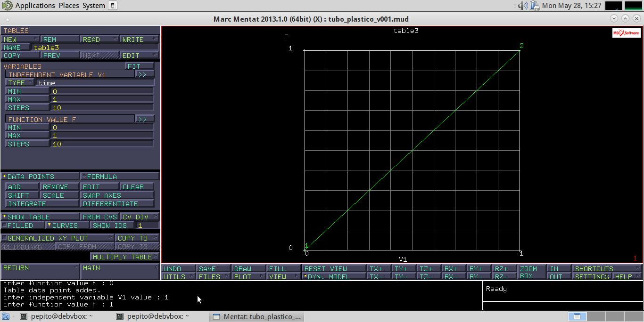Open the COPY TO dropdown
Image resolution: width=644 pixels, height=322 pixels.
coord(137,238)
